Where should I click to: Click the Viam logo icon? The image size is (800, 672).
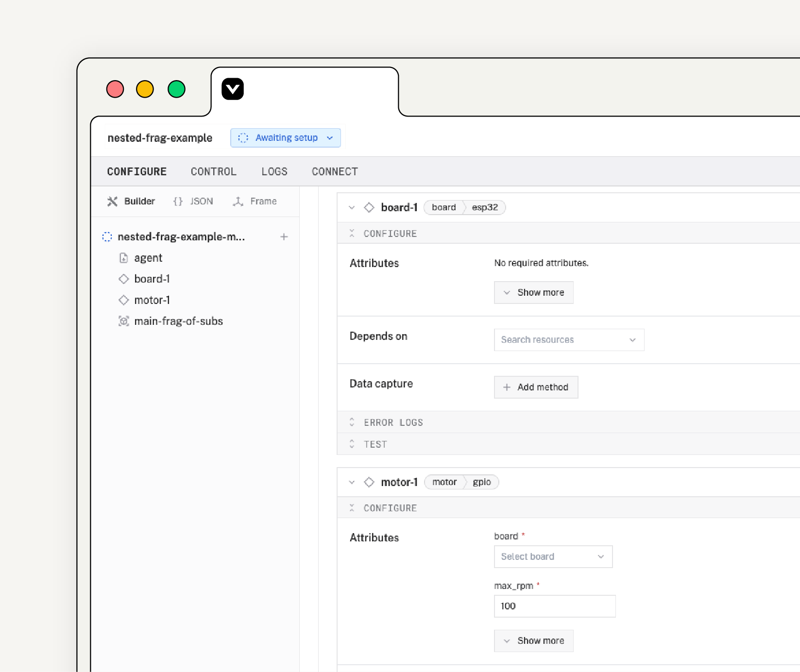coord(233,89)
